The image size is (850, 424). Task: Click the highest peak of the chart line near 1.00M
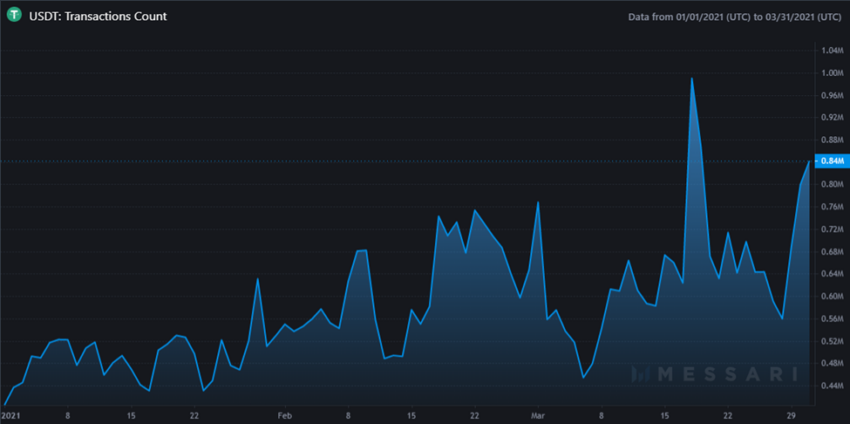[692, 78]
